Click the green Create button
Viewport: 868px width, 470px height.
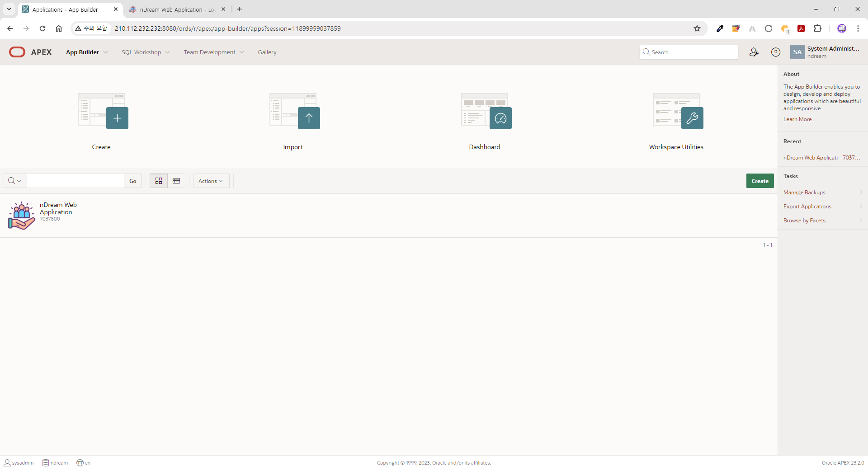pos(760,181)
